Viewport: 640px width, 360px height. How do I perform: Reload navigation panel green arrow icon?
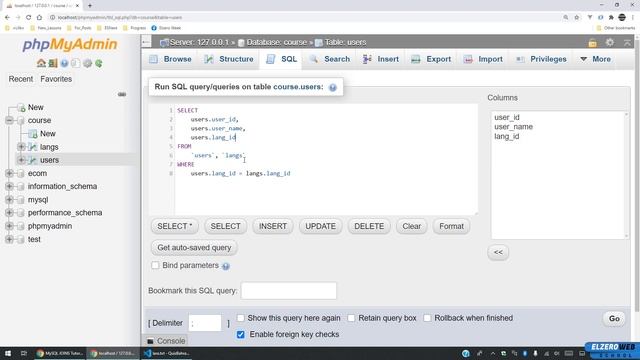click(x=99, y=63)
